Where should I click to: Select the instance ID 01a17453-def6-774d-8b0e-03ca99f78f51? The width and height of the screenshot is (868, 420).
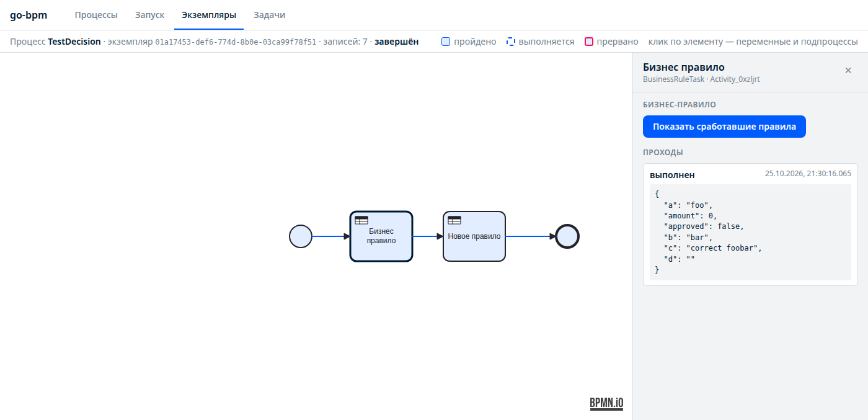click(x=236, y=42)
